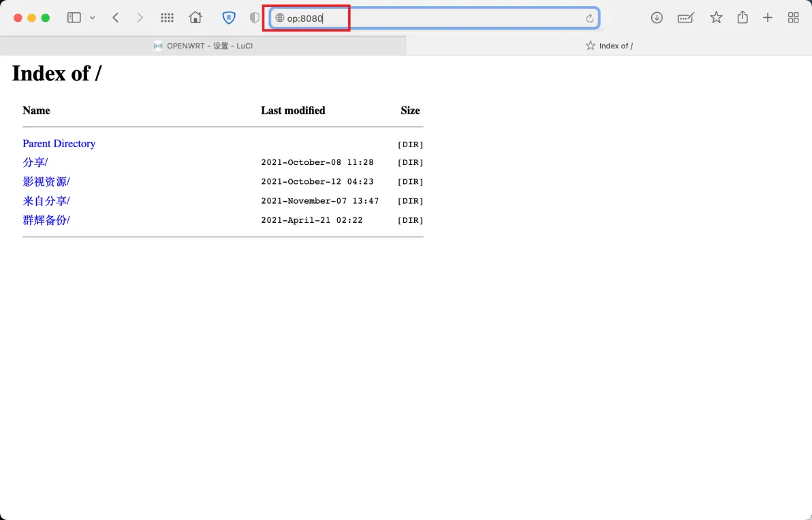This screenshot has width=812, height=520.
Task: Click the star bookmark icon in toolbar
Action: (716, 18)
